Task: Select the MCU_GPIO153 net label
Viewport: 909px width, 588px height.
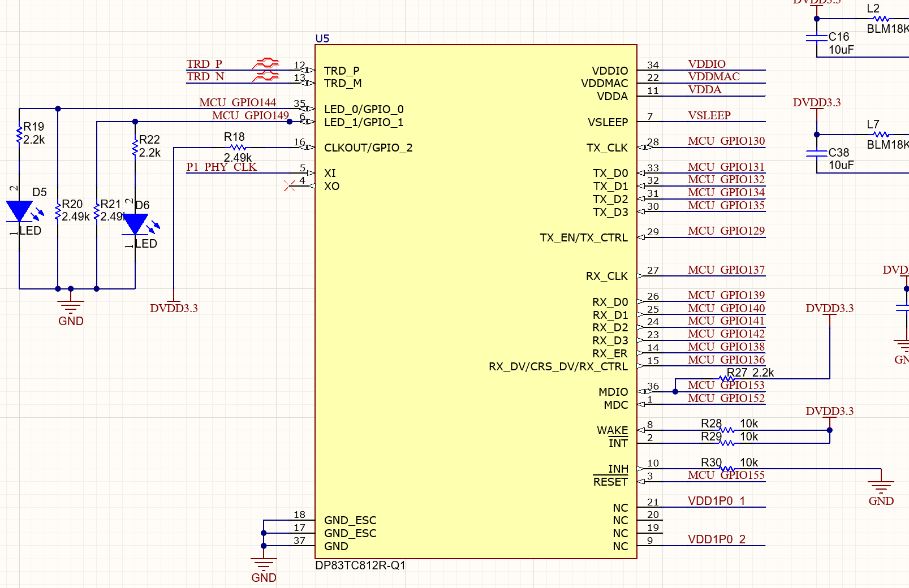Action: click(x=726, y=385)
